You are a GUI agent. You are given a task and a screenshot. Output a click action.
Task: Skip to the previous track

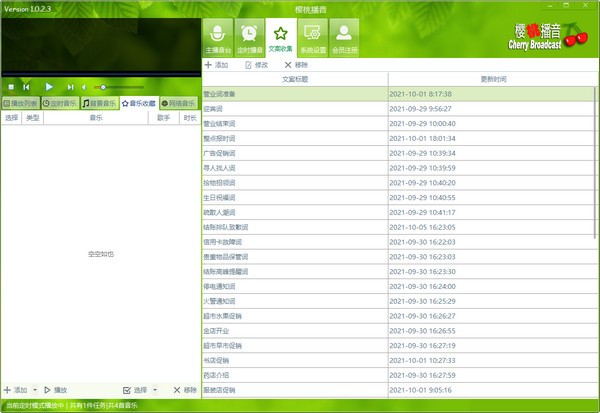point(26,87)
